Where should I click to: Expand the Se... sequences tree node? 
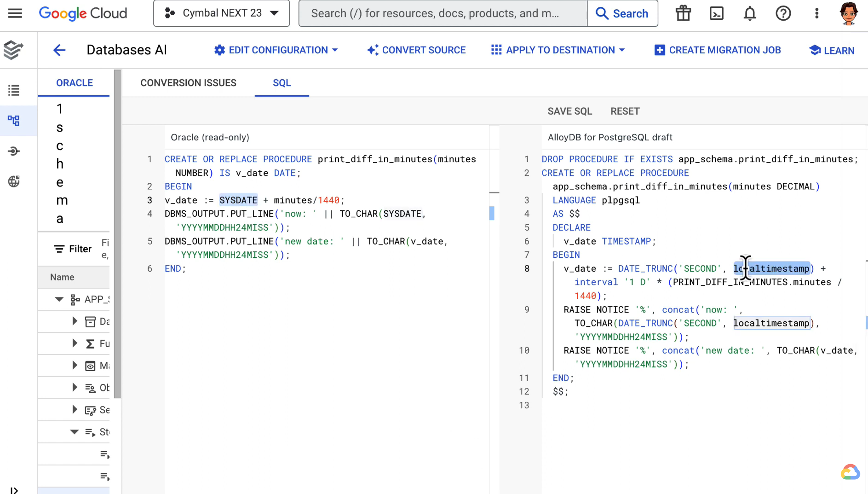pos(75,409)
